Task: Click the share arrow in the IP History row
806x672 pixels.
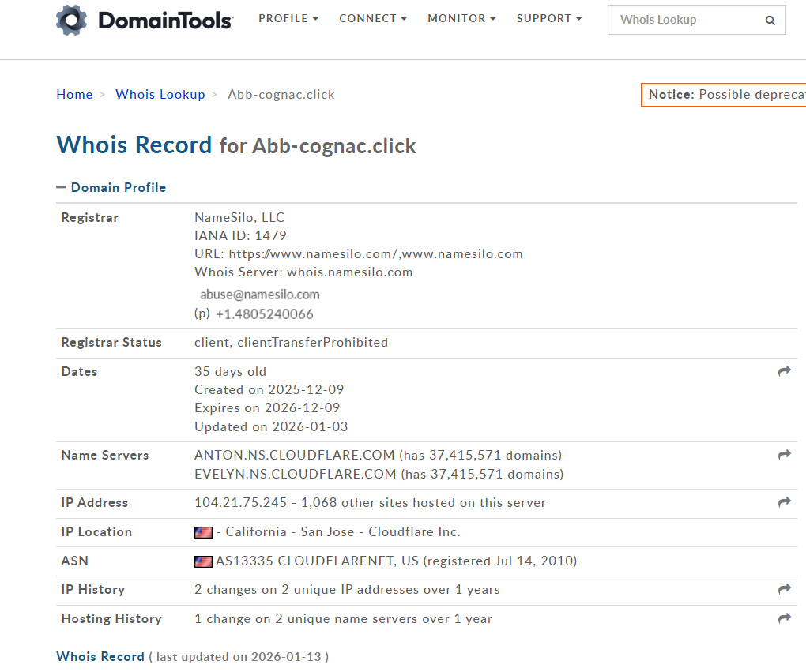Action: coord(784,589)
